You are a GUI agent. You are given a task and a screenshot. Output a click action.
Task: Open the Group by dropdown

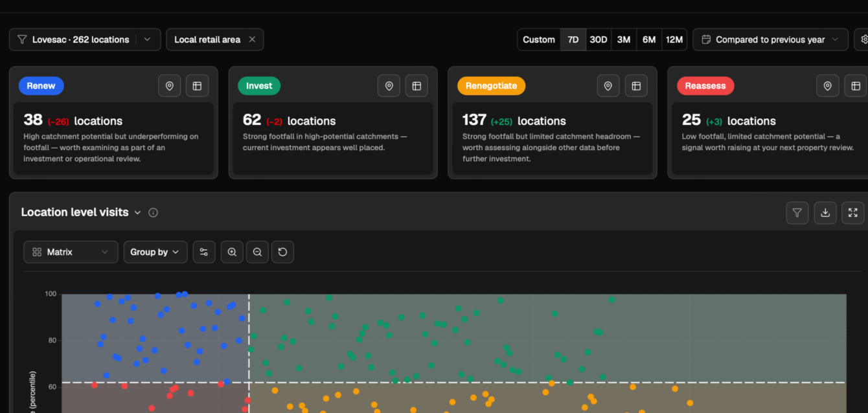tap(155, 252)
